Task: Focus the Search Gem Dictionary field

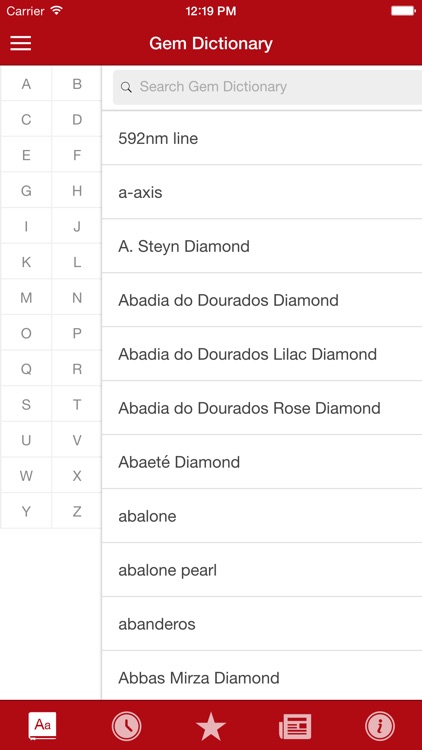Action: point(267,87)
